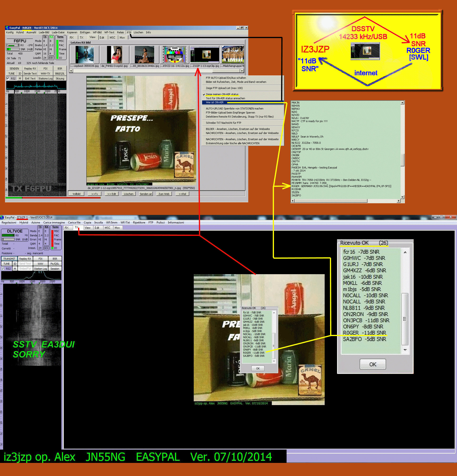457x476 pixels.
Task: Click scroll up arrow in Ricevuto OK list
Action: (x=405, y=252)
